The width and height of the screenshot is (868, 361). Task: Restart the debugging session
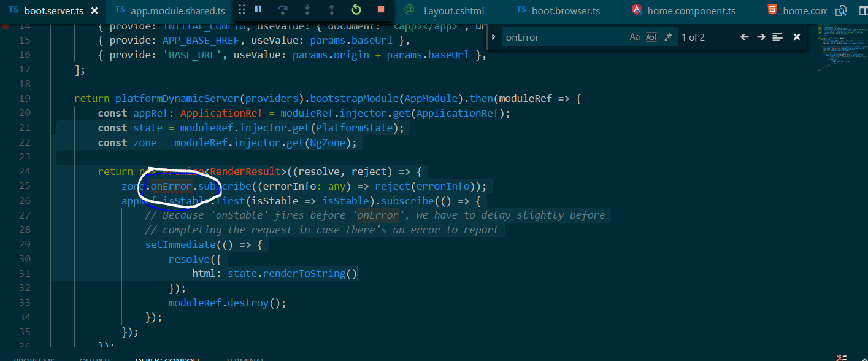tap(356, 9)
